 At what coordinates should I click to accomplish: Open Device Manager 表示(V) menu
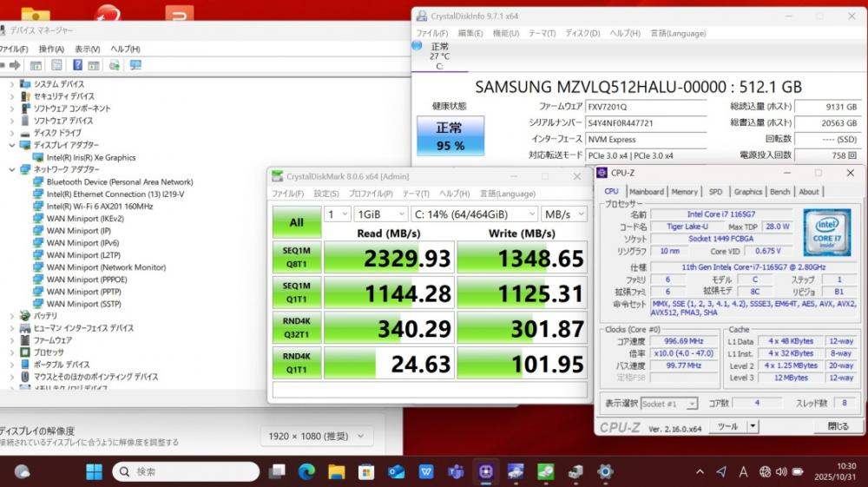[88, 49]
